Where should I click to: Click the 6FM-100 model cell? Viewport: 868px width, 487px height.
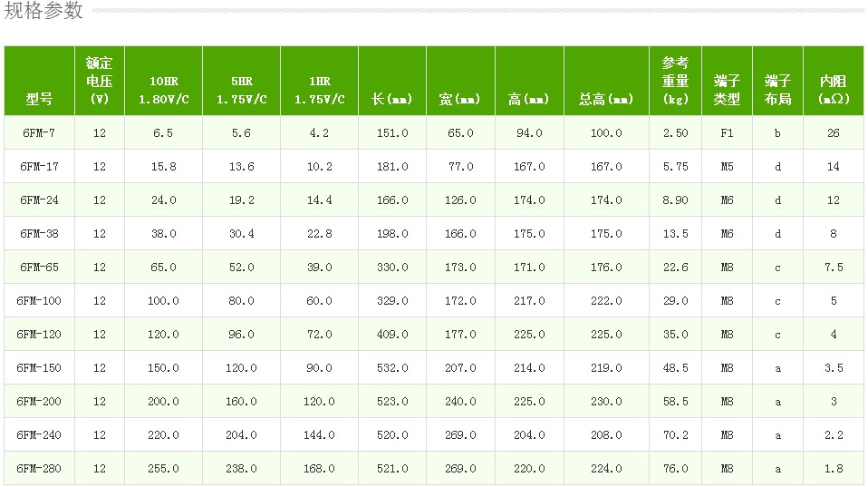[39, 300]
